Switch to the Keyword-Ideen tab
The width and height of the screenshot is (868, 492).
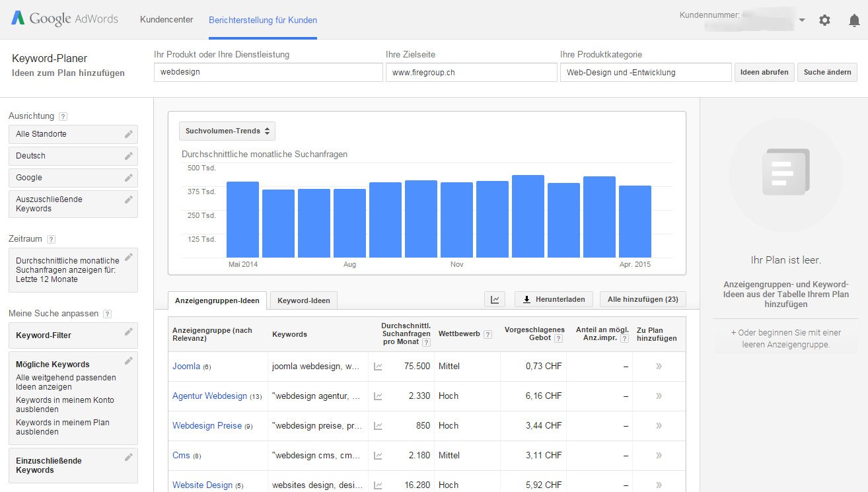click(304, 300)
